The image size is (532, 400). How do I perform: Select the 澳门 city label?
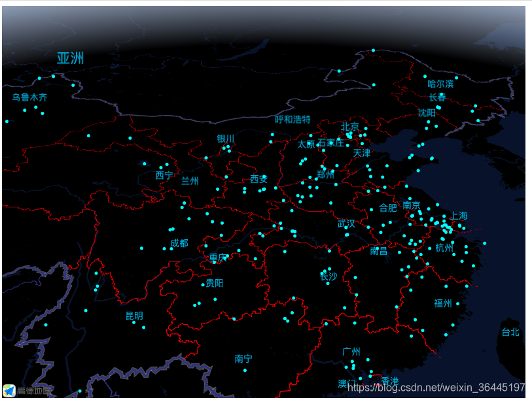click(x=346, y=384)
